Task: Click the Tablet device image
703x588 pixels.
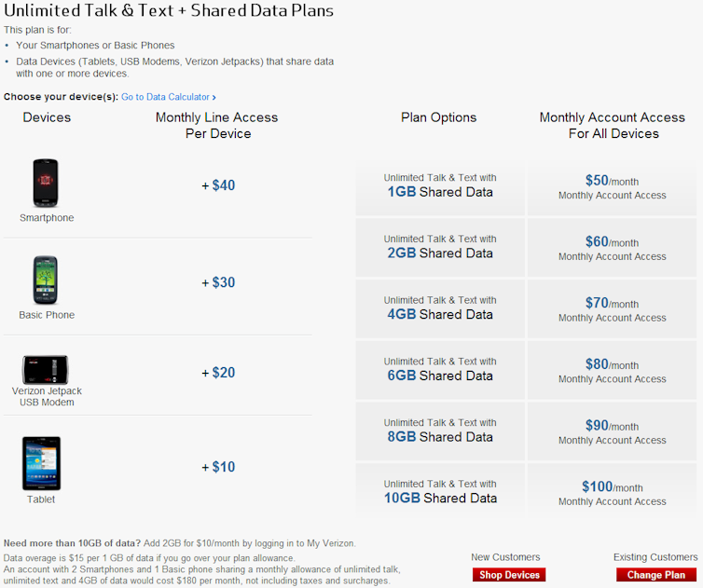Action: (41, 463)
